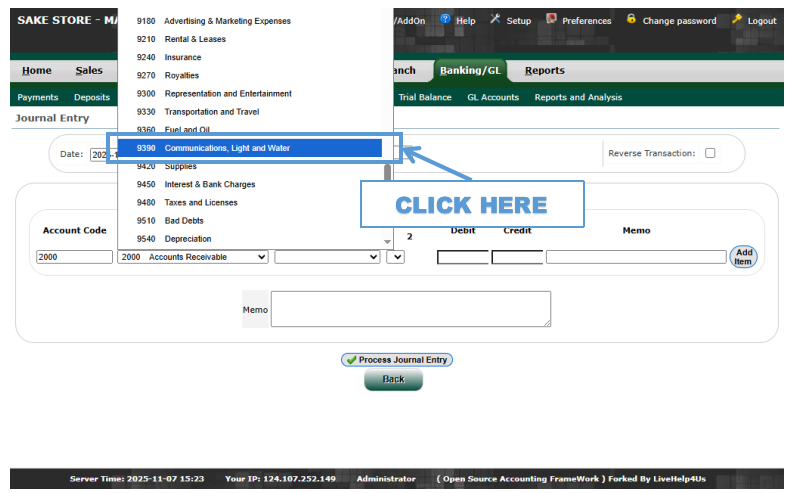Open the Sales tab
This screenshot has height=493, width=790.
click(89, 71)
